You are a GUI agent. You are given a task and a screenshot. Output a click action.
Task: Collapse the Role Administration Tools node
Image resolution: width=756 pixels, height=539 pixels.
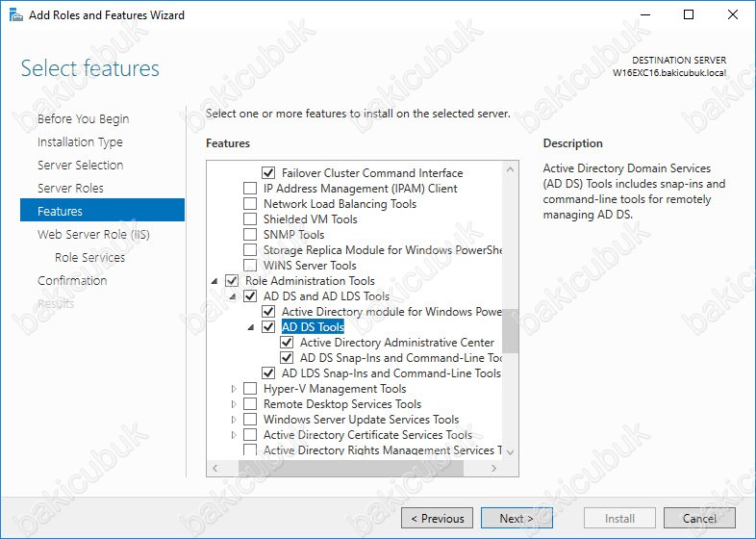[x=214, y=281]
